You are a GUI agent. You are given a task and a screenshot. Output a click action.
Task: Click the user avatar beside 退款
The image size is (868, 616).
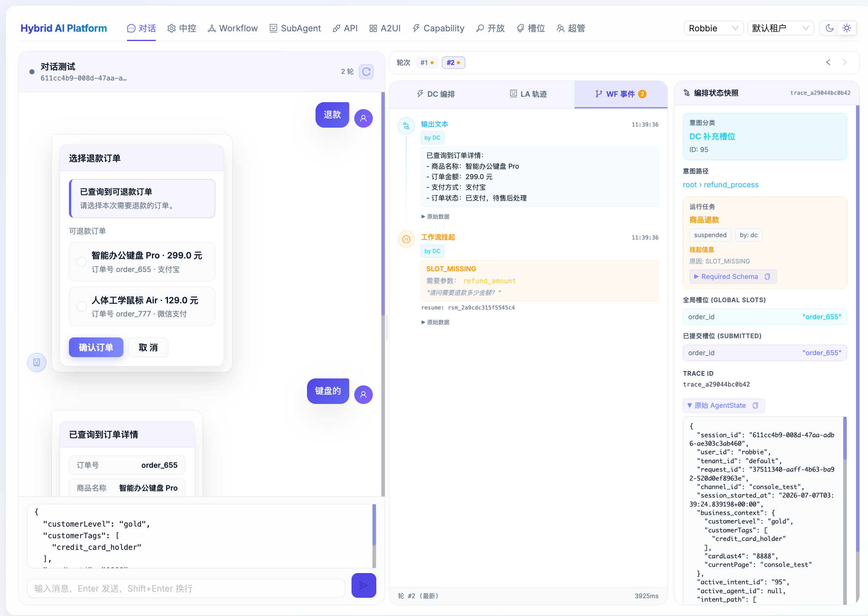point(364,118)
